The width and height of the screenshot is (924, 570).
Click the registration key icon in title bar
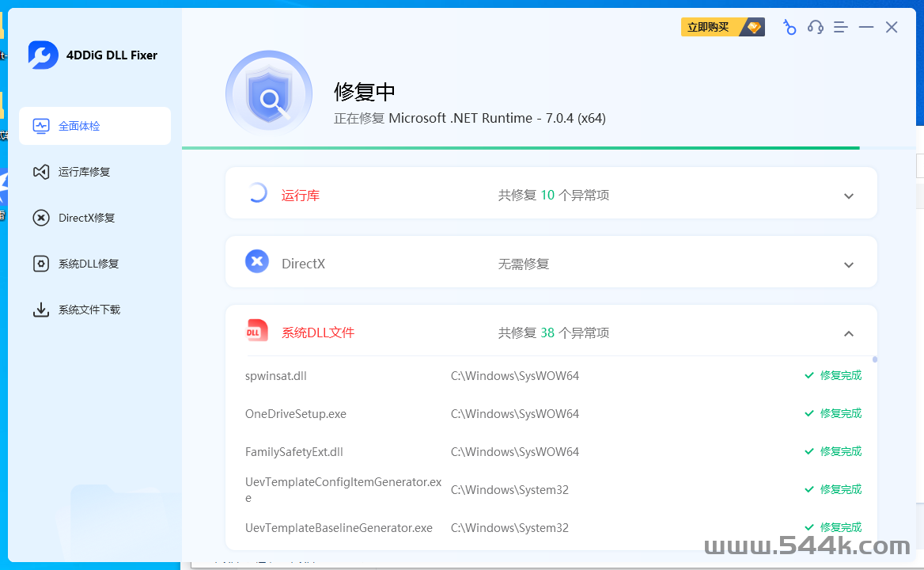tap(789, 28)
